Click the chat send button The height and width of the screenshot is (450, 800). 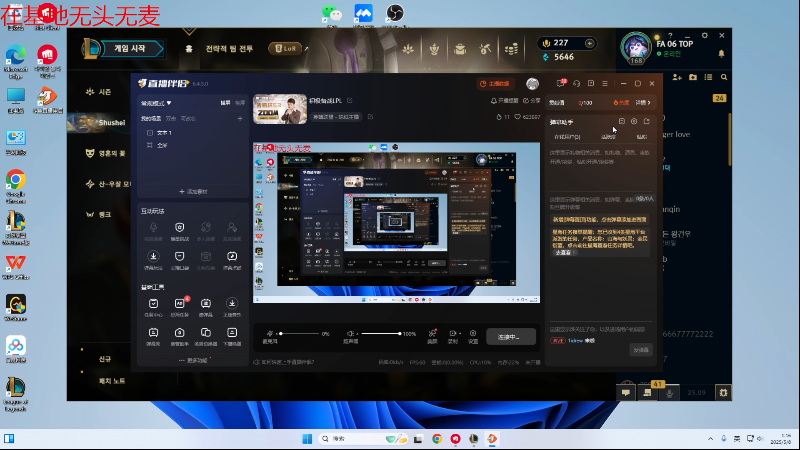641,350
